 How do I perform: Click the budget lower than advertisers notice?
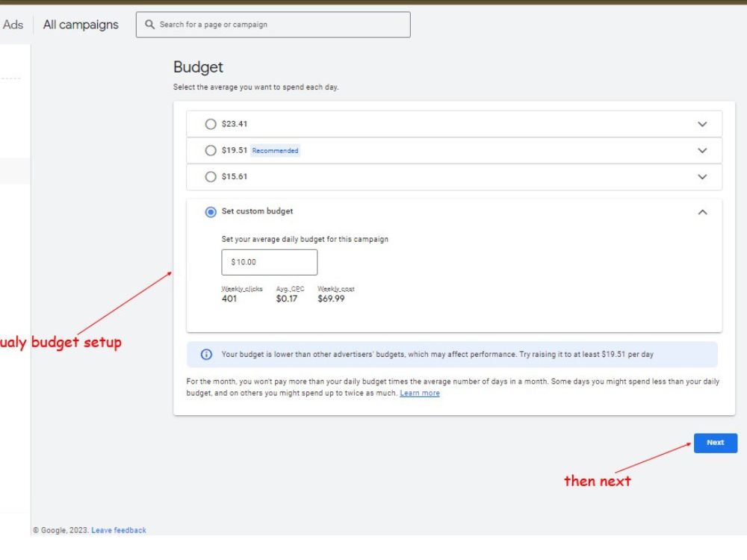tap(452, 354)
